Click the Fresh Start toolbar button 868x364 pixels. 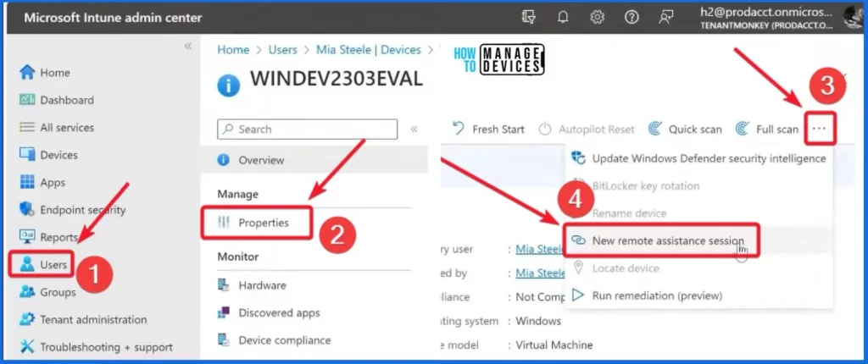click(487, 130)
